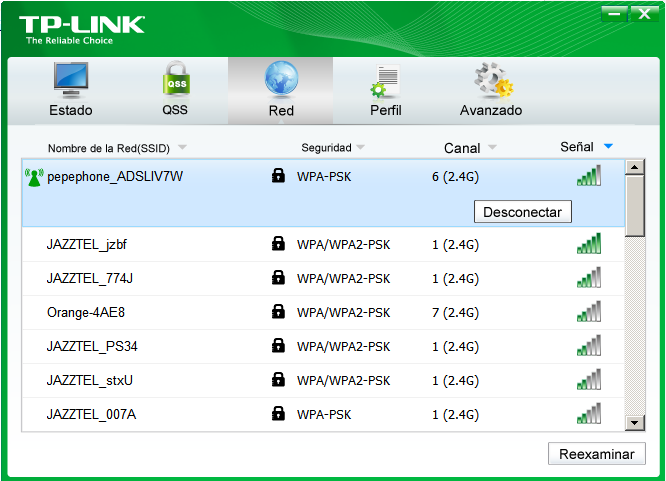Click channel 7 (2.4G) of Orange-4AE8
The image size is (666, 481).
(x=455, y=313)
